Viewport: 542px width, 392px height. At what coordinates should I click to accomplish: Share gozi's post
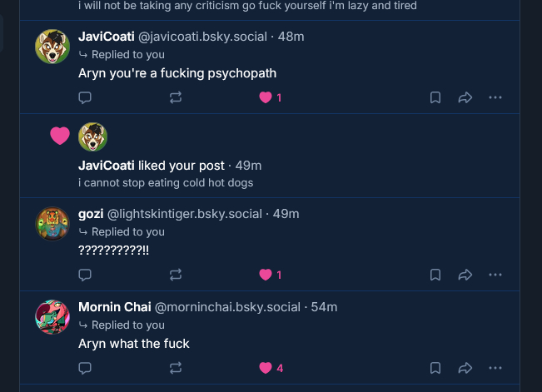(465, 275)
